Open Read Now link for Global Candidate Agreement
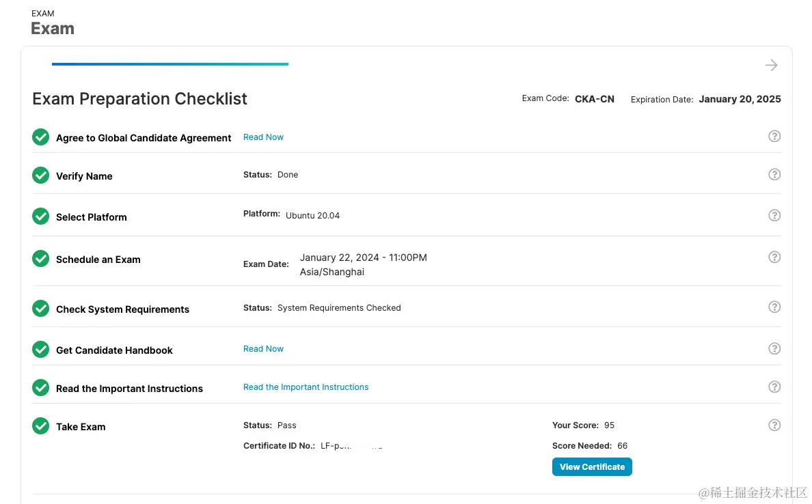The height and width of the screenshot is (504, 812). [x=263, y=137]
